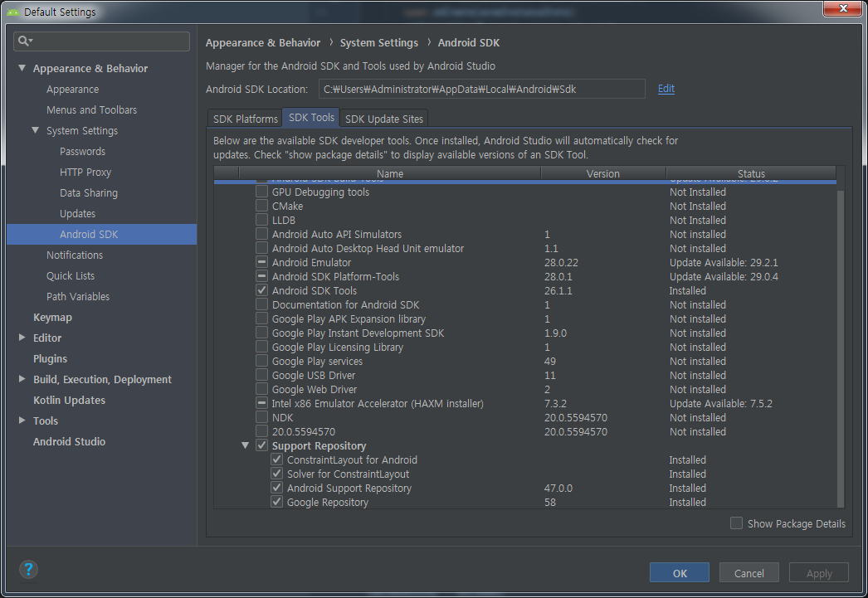Toggle Android SDK Platform-Tools checkbox
This screenshot has height=598, width=868.
[x=262, y=276]
